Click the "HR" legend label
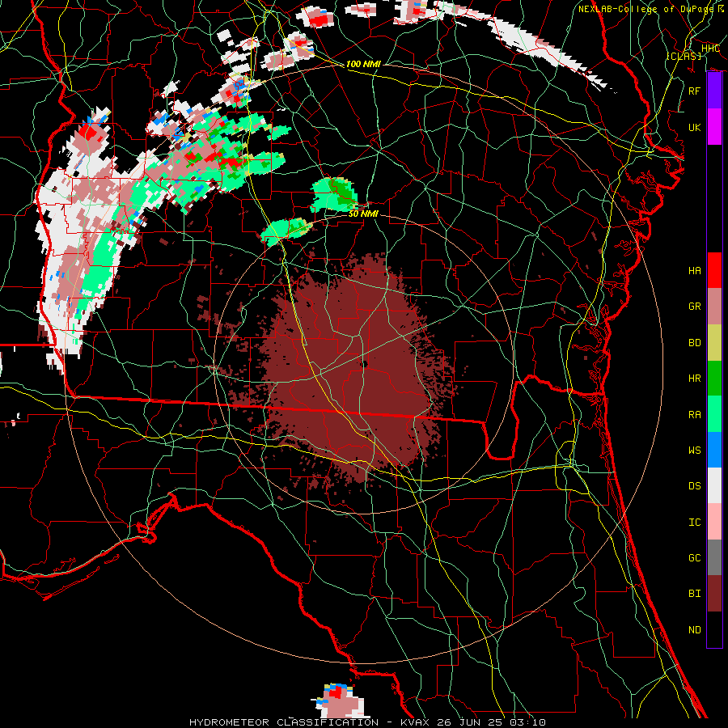 coord(695,379)
